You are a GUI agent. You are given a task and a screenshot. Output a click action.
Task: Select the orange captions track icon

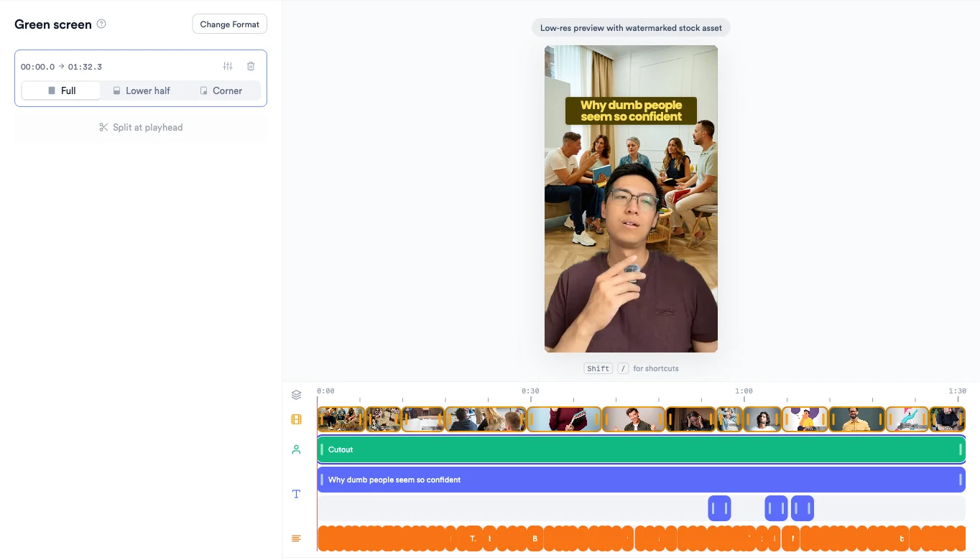(296, 538)
